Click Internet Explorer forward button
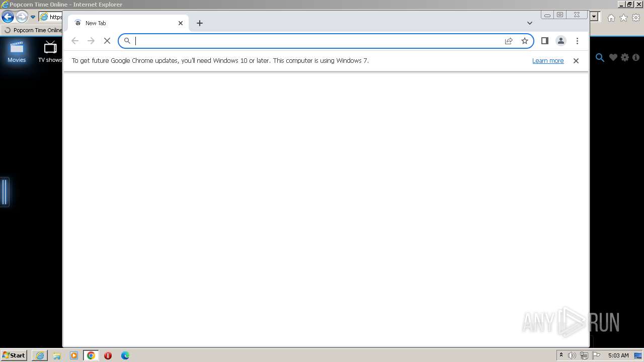Image resolution: width=644 pixels, height=362 pixels. (x=22, y=17)
